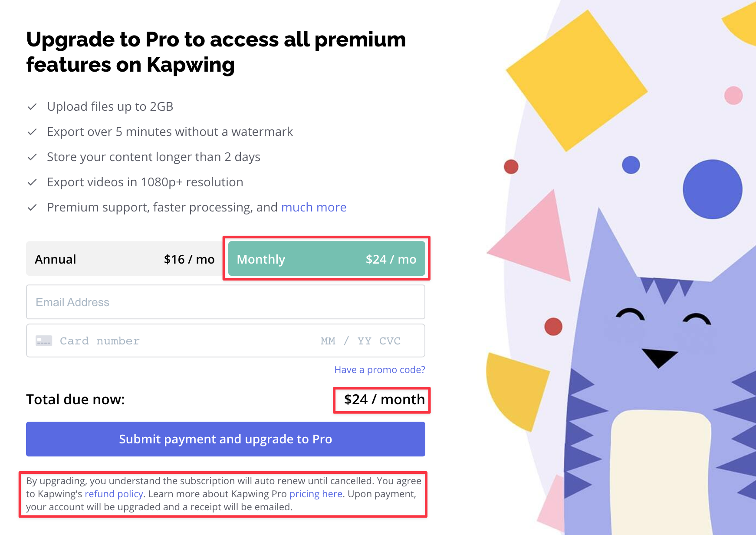Click the checkmark beside Upload files up to 2GB
The image size is (756, 535).
[x=32, y=107]
